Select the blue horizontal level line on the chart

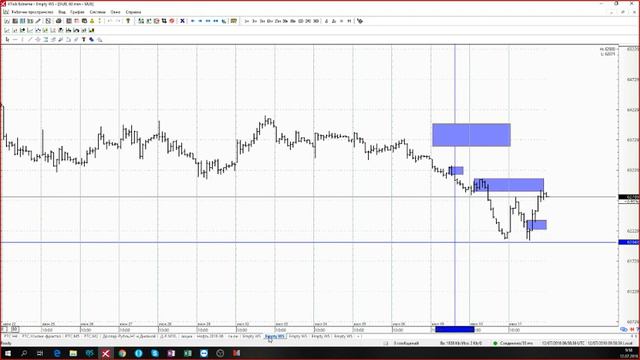(x=309, y=242)
